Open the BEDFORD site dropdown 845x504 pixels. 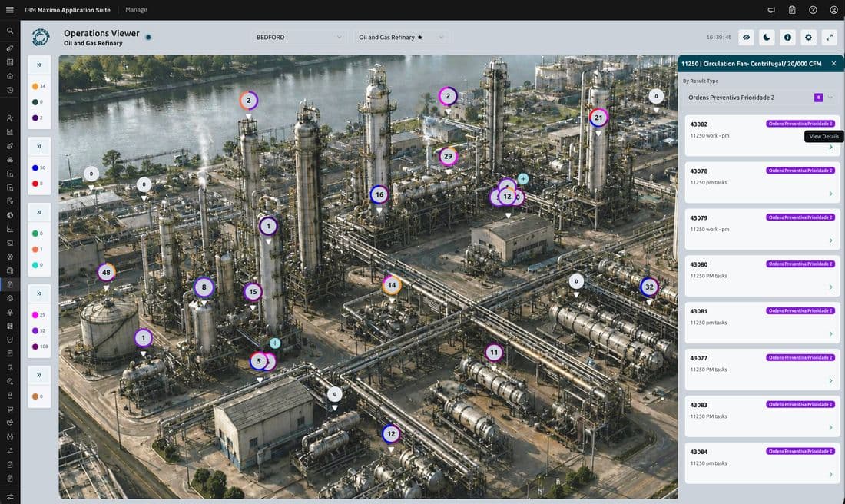tap(299, 37)
